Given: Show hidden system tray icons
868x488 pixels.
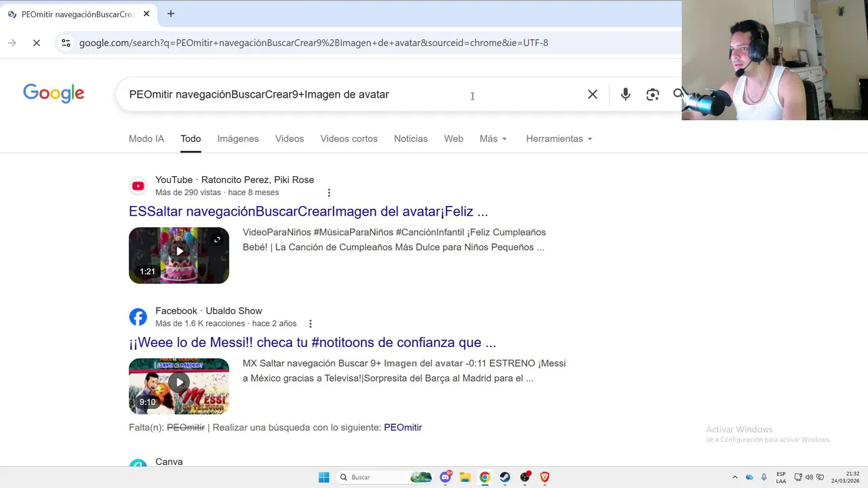Looking at the screenshot, I should click(x=734, y=477).
